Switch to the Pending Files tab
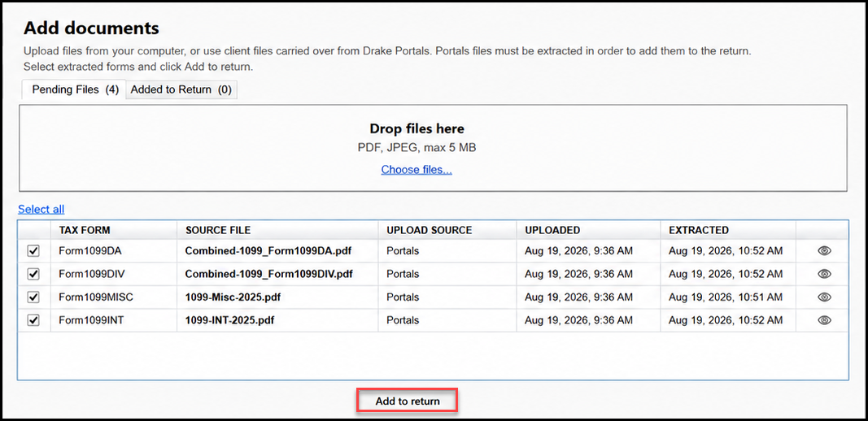Screen dimensions: 868x421 tap(75, 89)
